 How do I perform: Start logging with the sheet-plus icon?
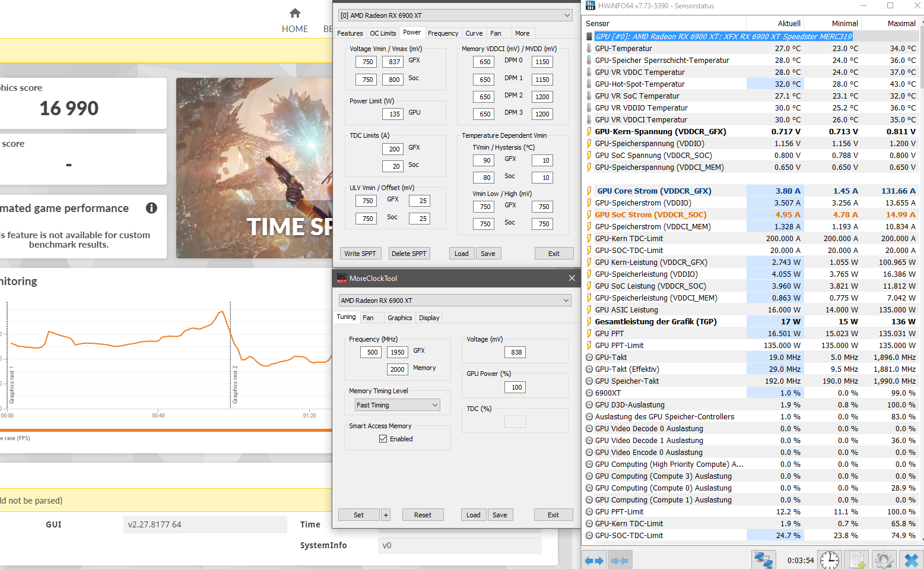point(857,560)
